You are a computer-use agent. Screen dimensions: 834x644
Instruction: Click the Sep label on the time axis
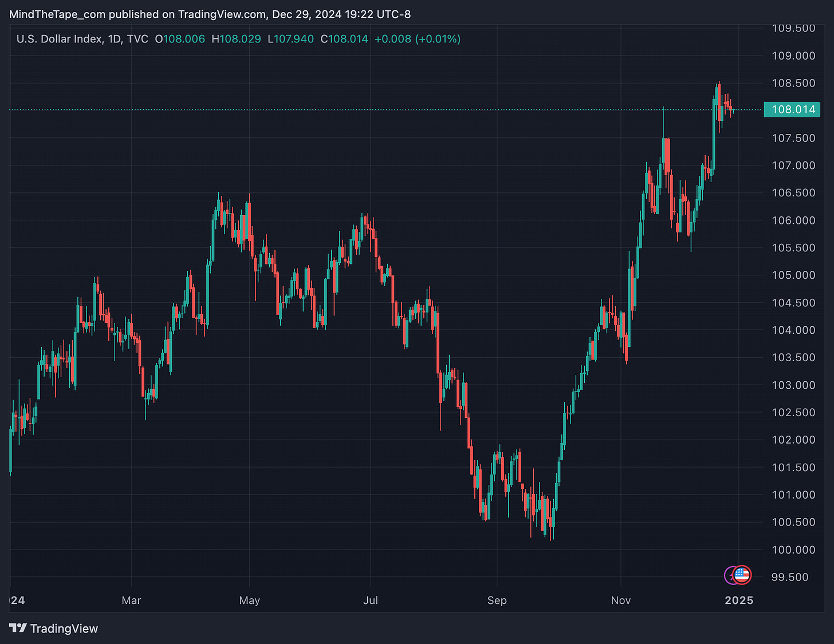pos(497,600)
